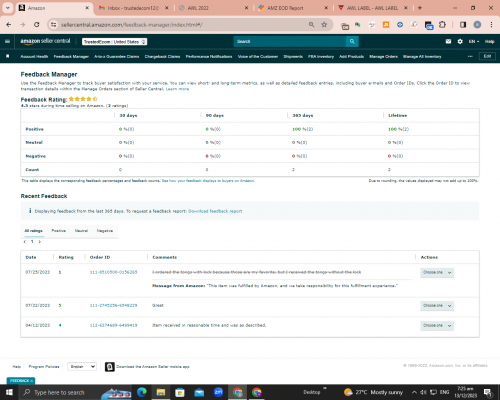This screenshot has height=400, width=500.
Task: Open the Windows Start menu
Action: tap(9, 392)
